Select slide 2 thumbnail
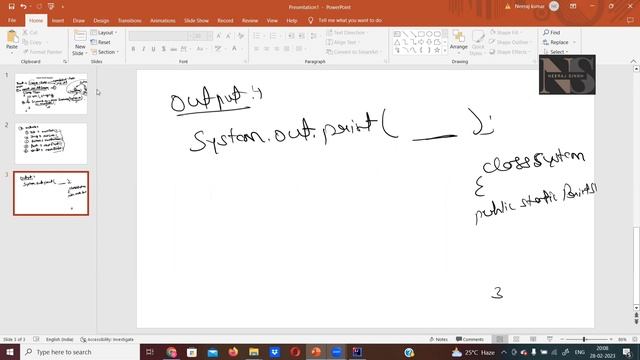Screen dimensions: 640x360 [x=51, y=143]
